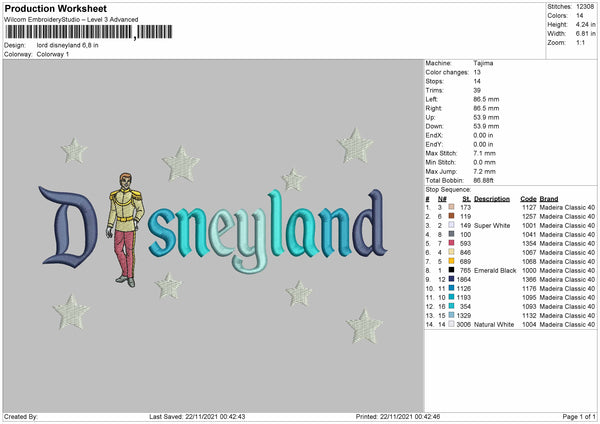Viewport: 600px width, 424px height.
Task: Click the barcode under the worksheet title
Action: click(x=89, y=32)
